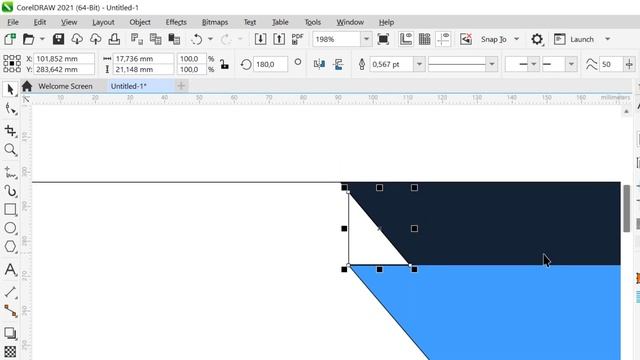Screen dimensions: 640x360
Task: Open the Object menu
Action: tap(140, 22)
